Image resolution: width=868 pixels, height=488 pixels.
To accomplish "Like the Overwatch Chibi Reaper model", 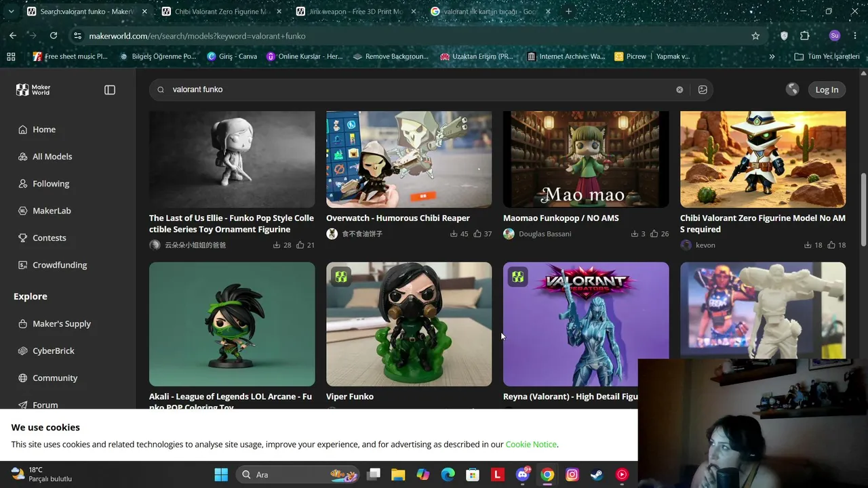I will click(x=477, y=234).
